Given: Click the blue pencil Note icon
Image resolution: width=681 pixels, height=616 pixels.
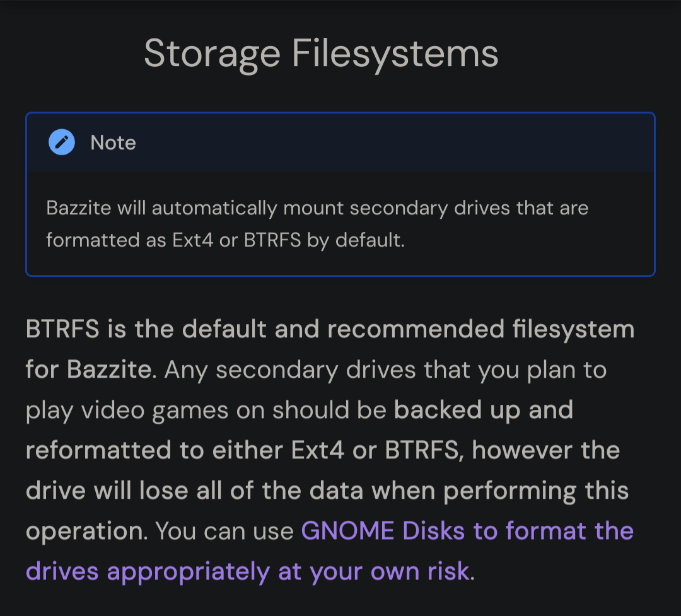Looking at the screenshot, I should point(62,142).
